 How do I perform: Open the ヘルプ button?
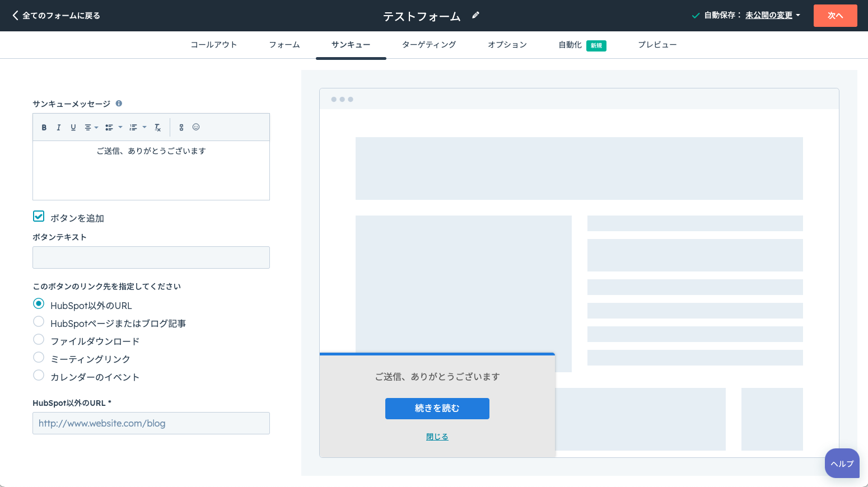pyautogui.click(x=842, y=463)
